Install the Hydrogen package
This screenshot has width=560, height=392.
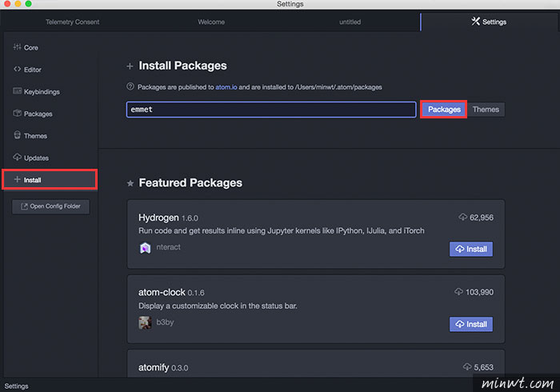pyautogui.click(x=471, y=249)
